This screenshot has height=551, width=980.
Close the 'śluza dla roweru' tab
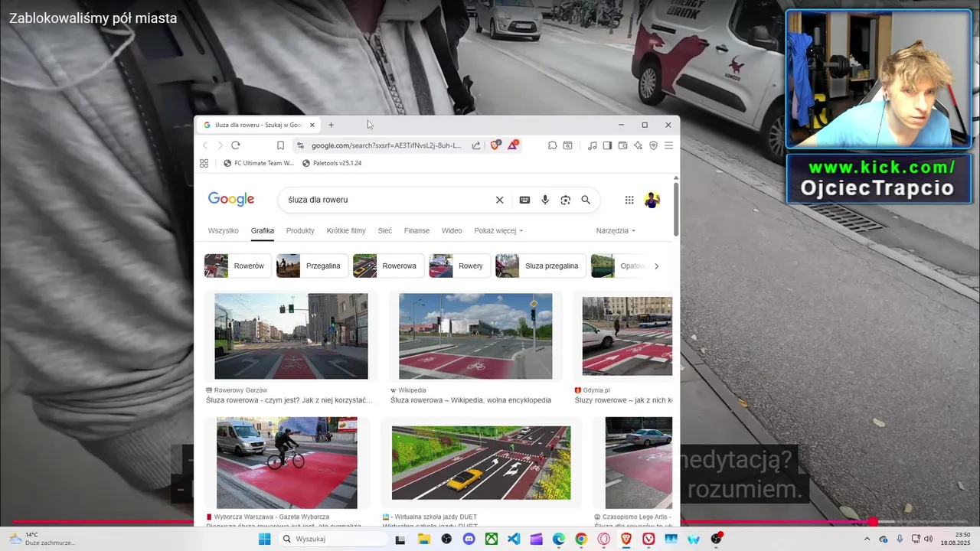312,125
